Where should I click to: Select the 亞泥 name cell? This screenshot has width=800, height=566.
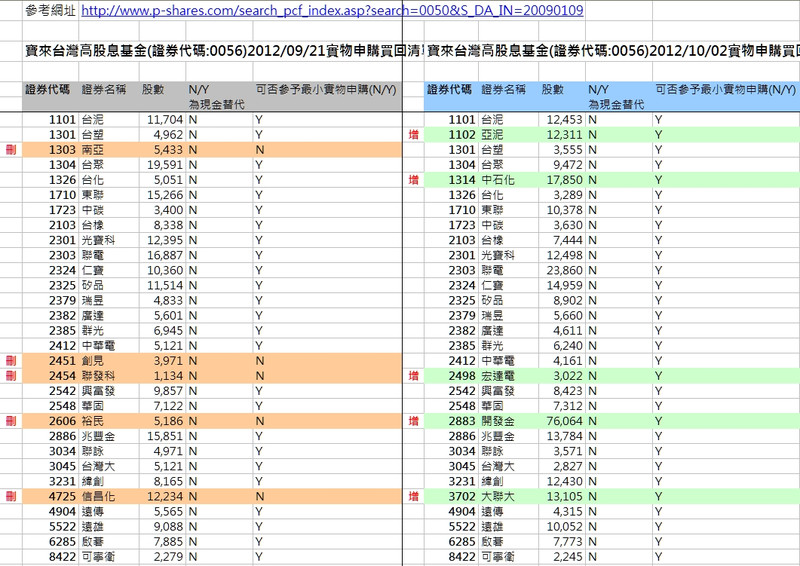click(492, 135)
